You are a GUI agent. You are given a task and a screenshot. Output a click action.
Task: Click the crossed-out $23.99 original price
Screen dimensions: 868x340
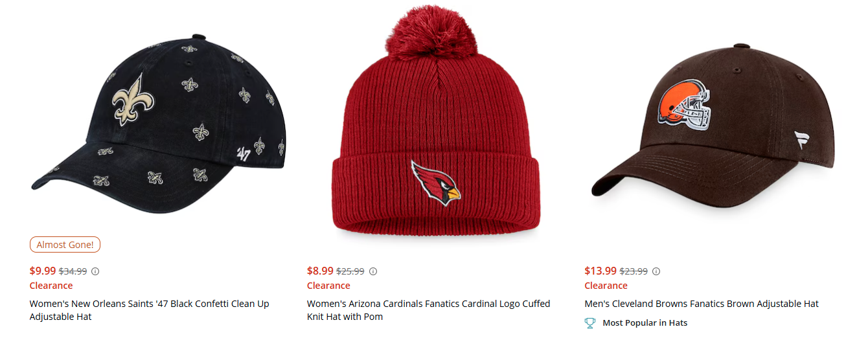tap(634, 271)
